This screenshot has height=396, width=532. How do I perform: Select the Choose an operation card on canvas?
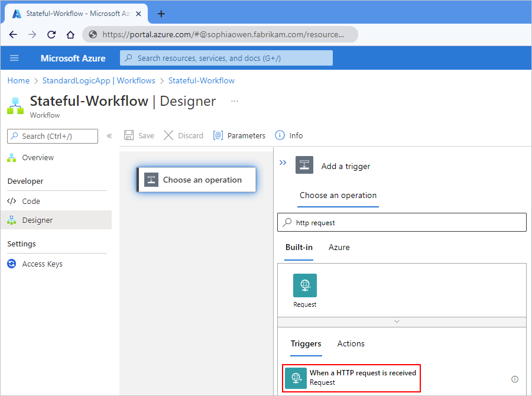[x=196, y=180]
